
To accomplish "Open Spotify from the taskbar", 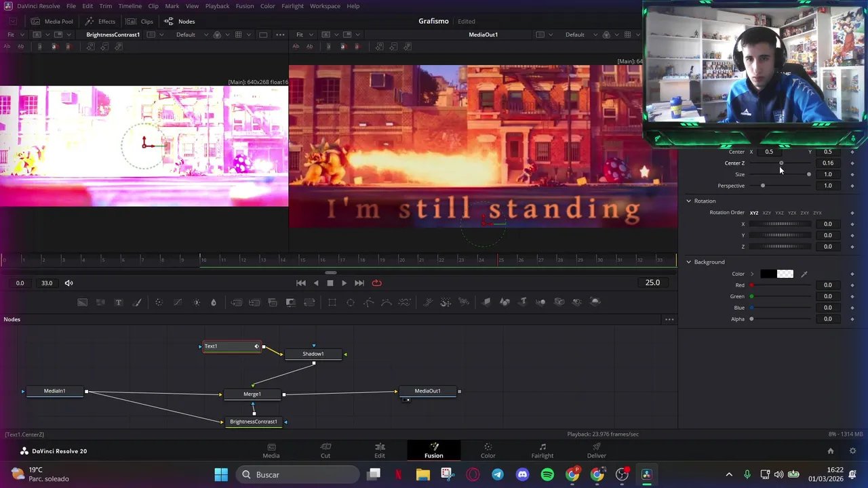I will click(547, 474).
